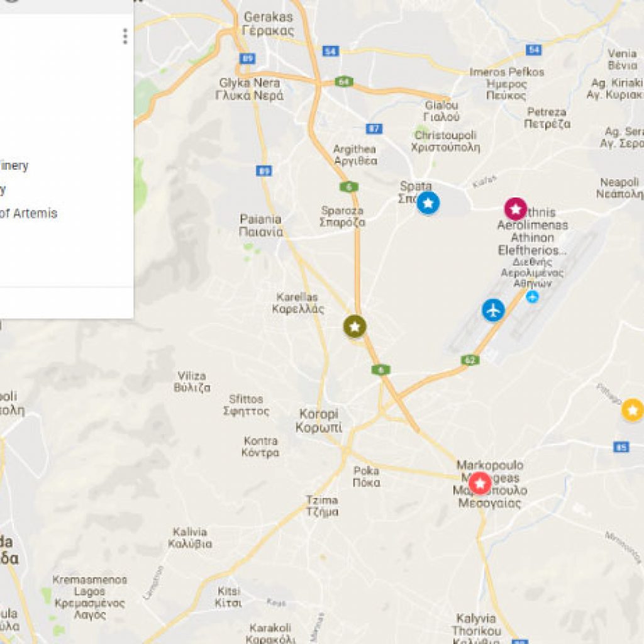Click the red star marker at Markopoulo
This screenshot has width=644, height=644.
pyautogui.click(x=480, y=483)
